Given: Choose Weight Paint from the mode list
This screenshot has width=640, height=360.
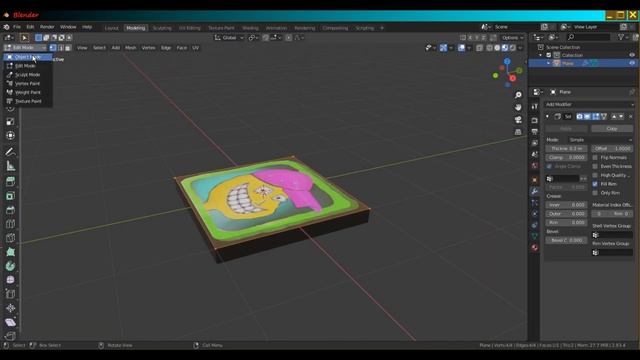Looking at the screenshot, I should point(28,93).
